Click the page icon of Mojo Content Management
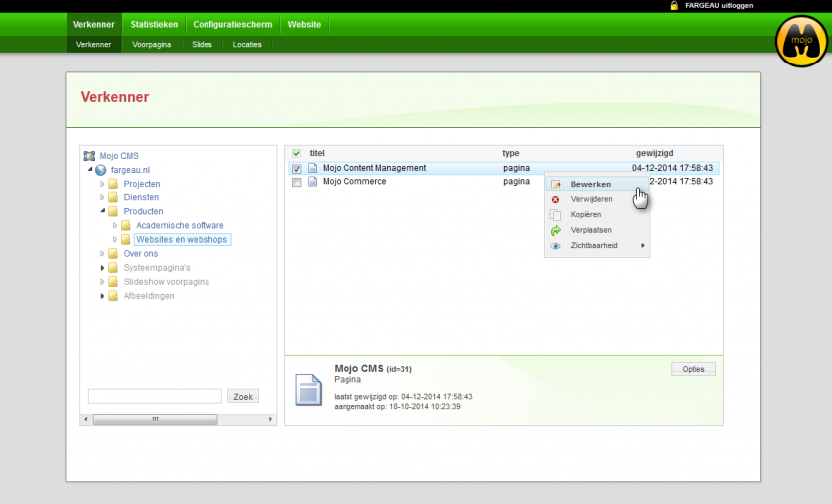 pos(313,168)
